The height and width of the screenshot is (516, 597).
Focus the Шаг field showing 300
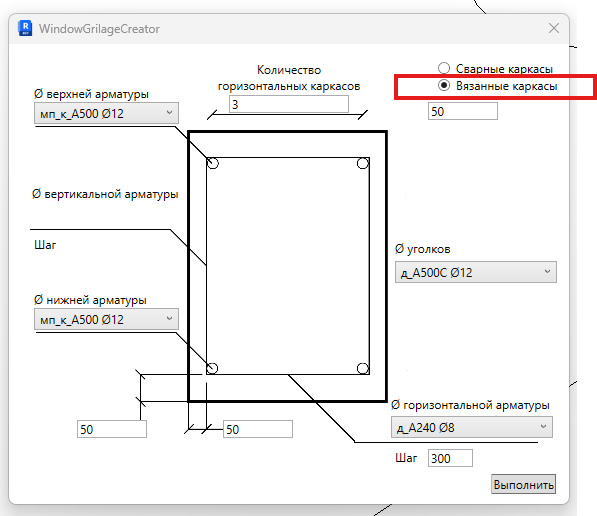coord(450,458)
